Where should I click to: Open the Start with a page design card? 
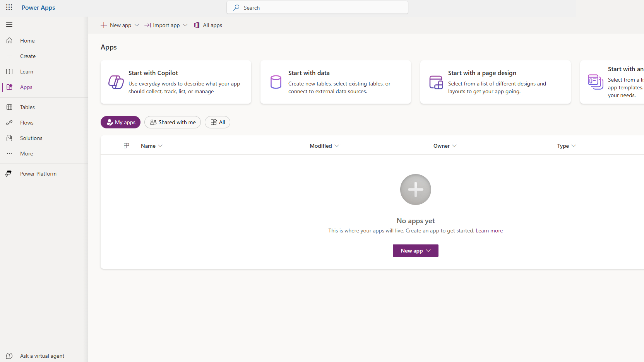pos(495,82)
